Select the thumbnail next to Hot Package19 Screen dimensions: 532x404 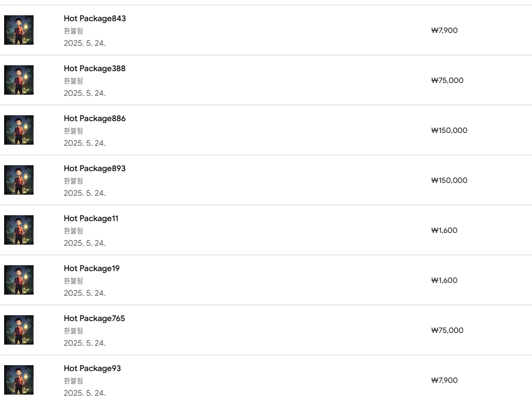tap(19, 280)
